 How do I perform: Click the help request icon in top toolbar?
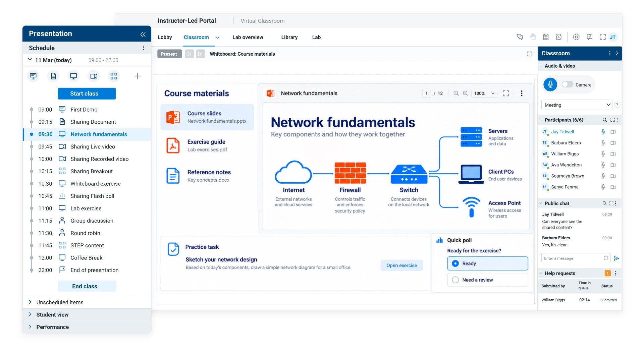[x=590, y=37]
